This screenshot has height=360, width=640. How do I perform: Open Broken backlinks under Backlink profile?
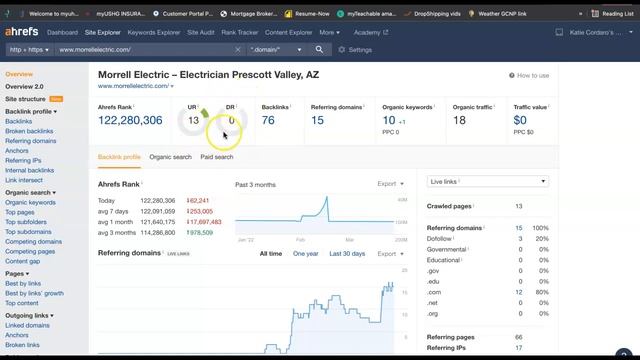tap(29, 131)
